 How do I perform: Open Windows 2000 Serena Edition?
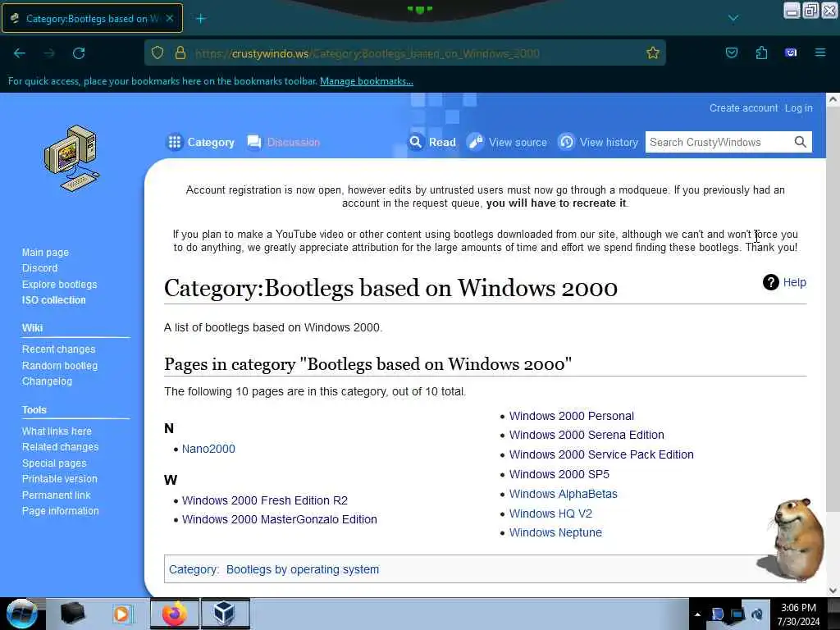pos(587,435)
